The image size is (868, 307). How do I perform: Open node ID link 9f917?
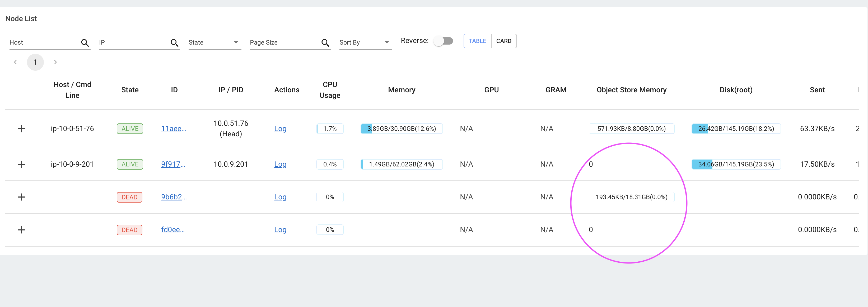(x=173, y=164)
